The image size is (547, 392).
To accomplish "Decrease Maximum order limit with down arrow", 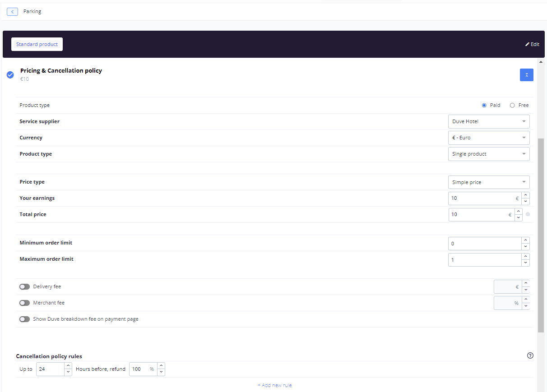I will pyautogui.click(x=525, y=263).
